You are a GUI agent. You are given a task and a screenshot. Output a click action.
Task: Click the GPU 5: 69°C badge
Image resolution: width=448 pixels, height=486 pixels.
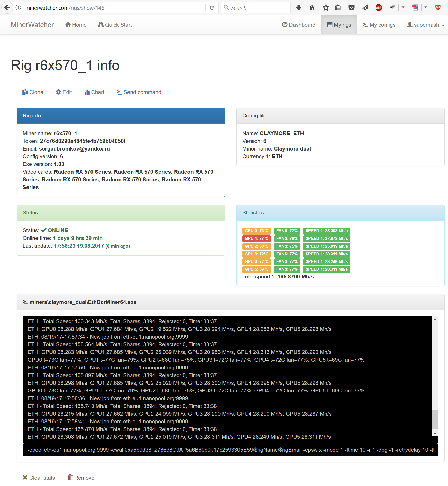257,269
